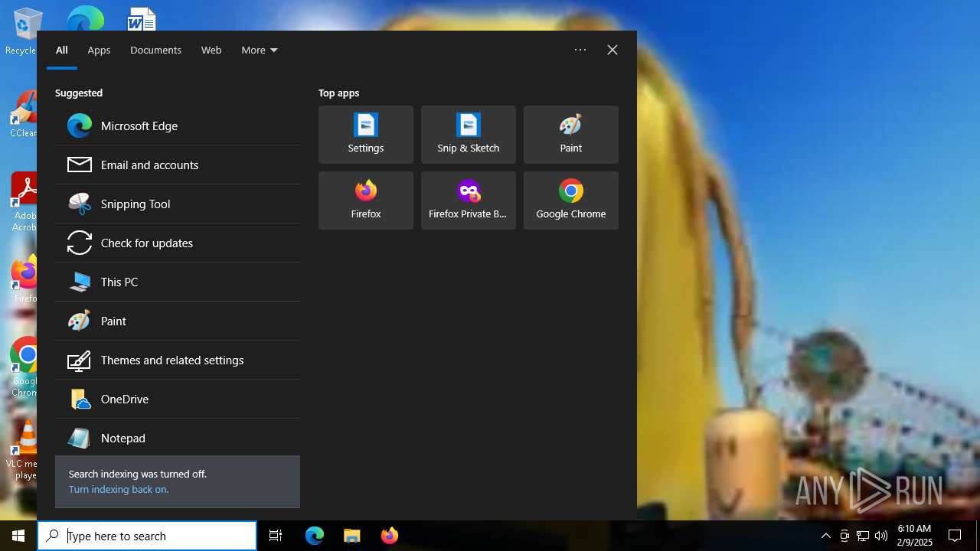
Task: Launch Firefox tile in Top apps
Action: coord(366,201)
